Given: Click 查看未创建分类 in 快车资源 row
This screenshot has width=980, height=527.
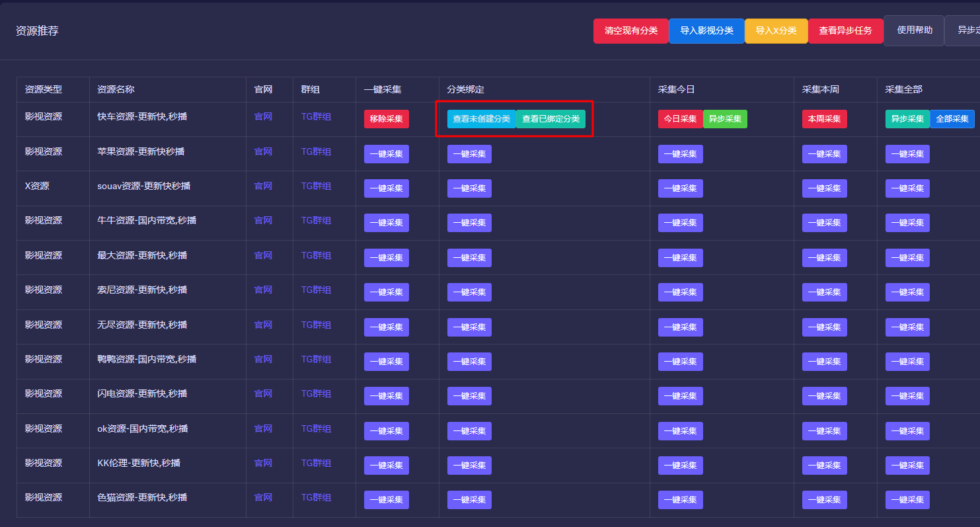Looking at the screenshot, I should pyautogui.click(x=481, y=119).
